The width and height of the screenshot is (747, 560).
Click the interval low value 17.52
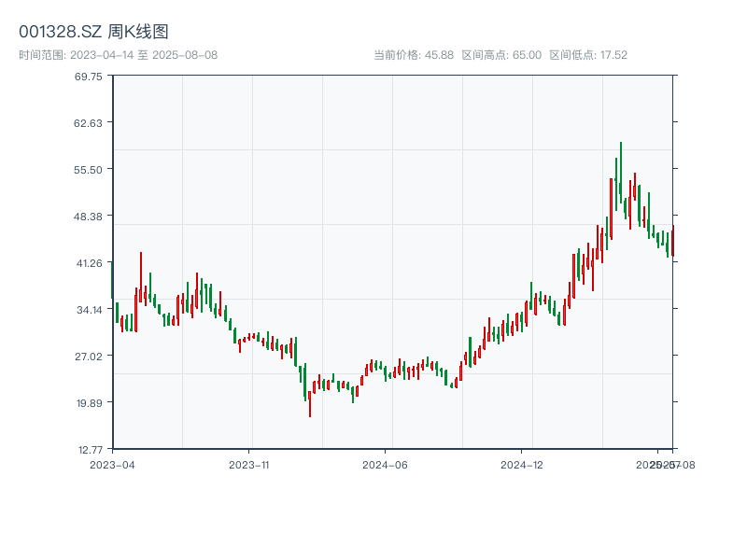pyautogui.click(x=613, y=55)
